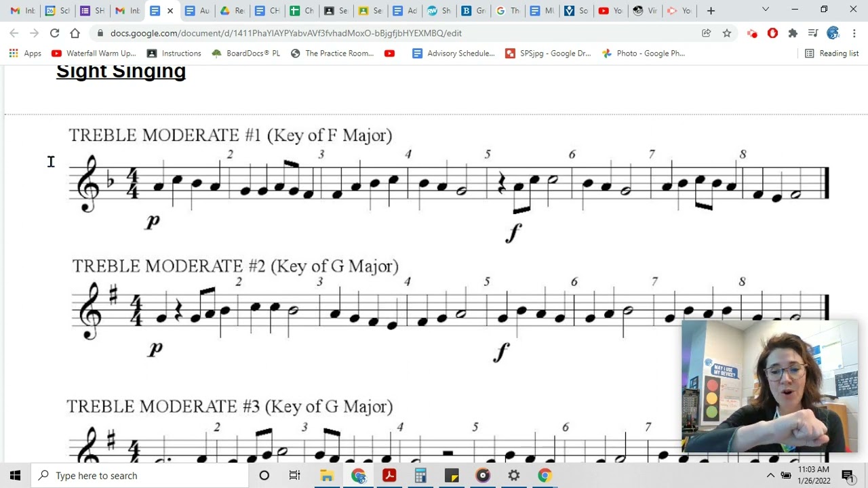The width and height of the screenshot is (868, 488).
Task: Open The Practice Room bookmark
Action: point(332,53)
